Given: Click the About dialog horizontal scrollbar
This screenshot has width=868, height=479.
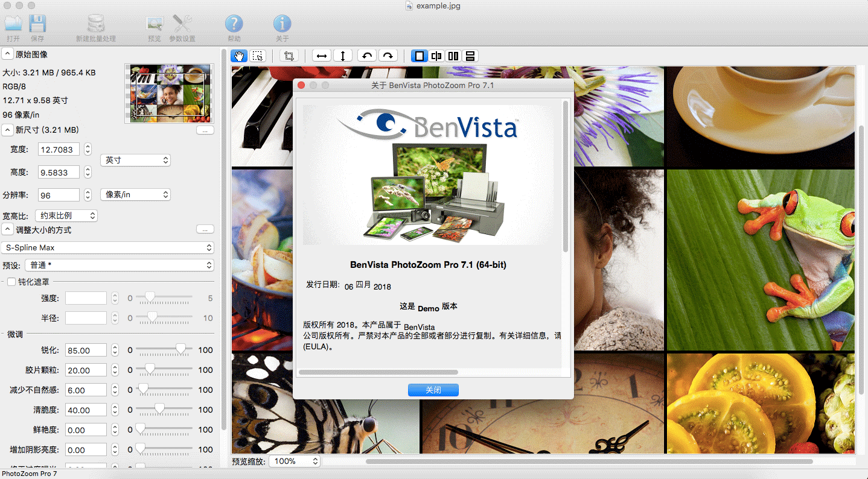Looking at the screenshot, I should point(378,372).
